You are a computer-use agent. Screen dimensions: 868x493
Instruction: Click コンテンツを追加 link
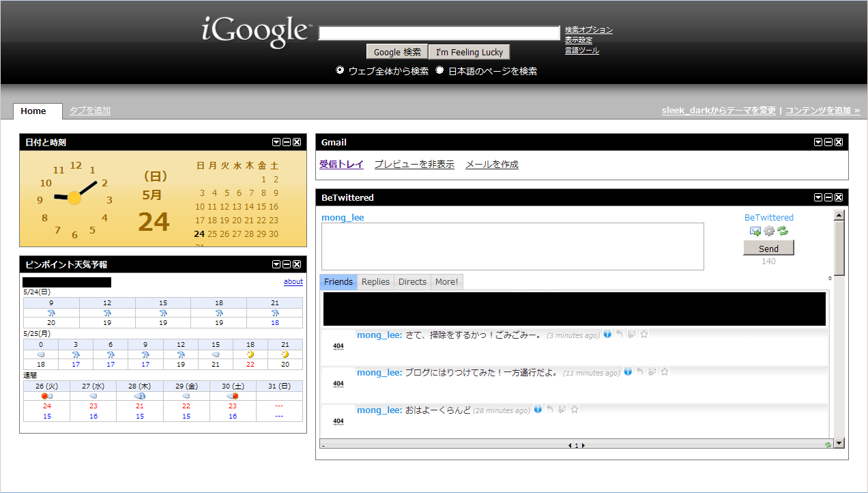[822, 111]
